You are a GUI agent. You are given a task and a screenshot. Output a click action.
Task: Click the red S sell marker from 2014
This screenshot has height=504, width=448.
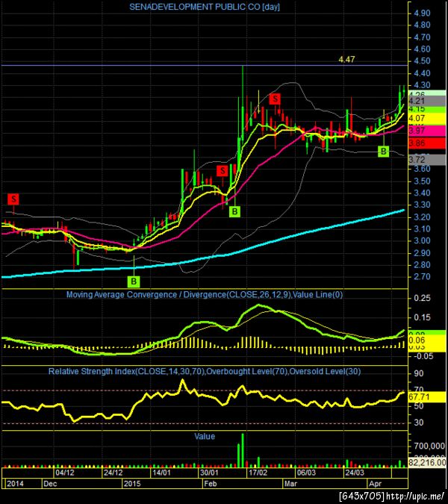(13, 199)
